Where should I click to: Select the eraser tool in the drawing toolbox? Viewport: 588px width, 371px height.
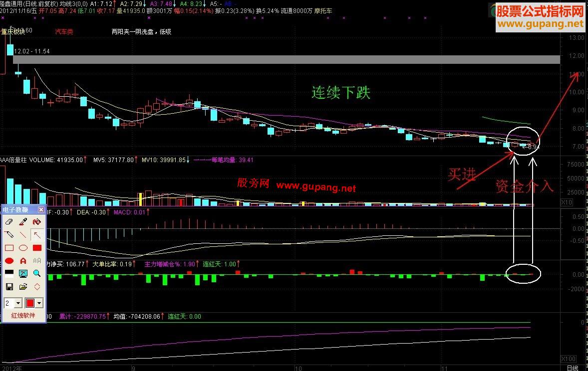9,222
